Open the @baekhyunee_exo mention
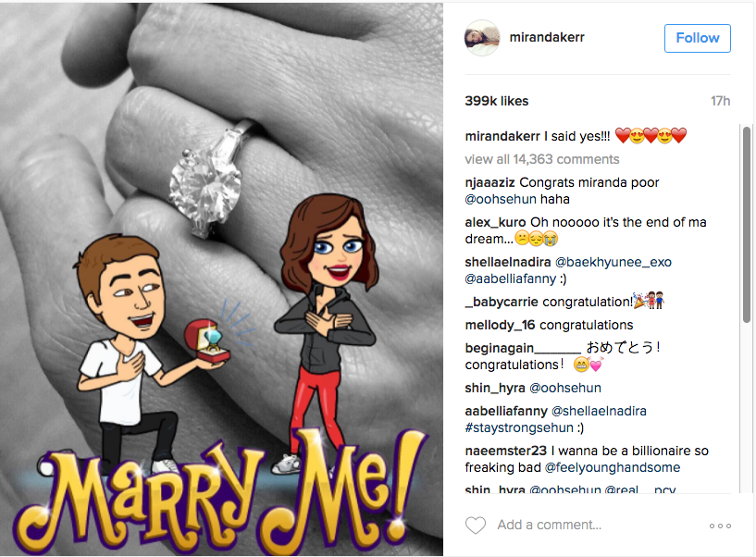This screenshot has height=557, width=756. (613, 262)
